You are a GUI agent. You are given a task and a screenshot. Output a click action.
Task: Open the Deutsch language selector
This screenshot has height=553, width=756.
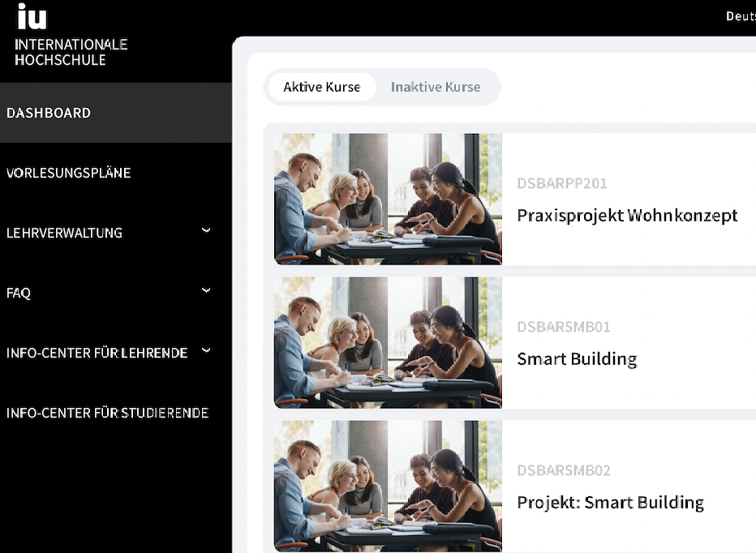(741, 16)
